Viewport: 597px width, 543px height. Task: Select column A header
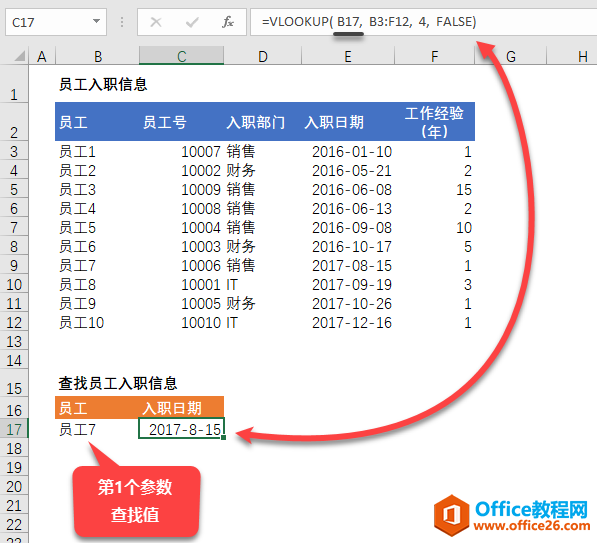click(42, 57)
